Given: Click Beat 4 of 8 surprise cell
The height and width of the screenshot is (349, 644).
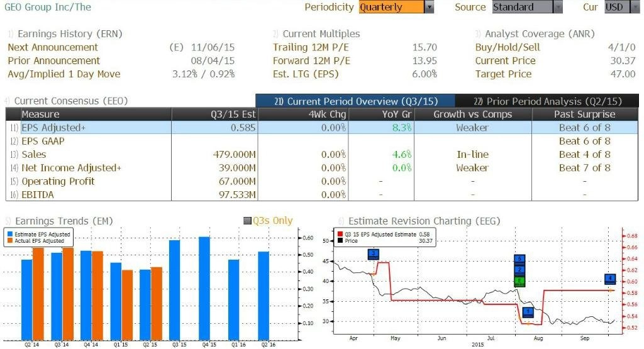Looking at the screenshot, I should click(584, 155).
